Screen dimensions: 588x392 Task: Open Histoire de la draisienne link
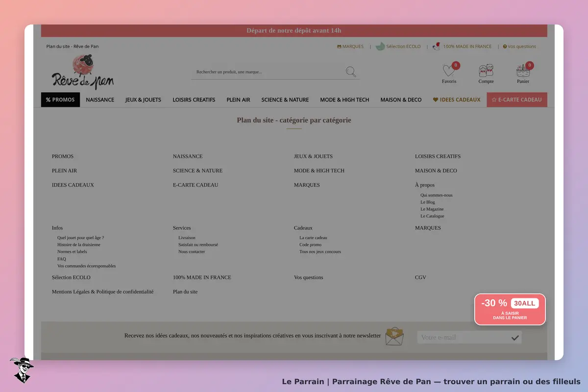coord(79,245)
